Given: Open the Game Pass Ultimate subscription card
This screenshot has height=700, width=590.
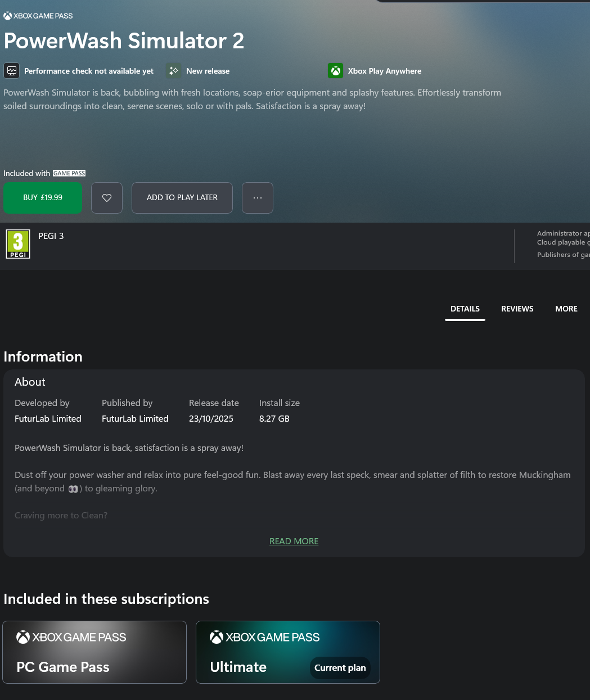Looking at the screenshot, I should pos(259,652).
